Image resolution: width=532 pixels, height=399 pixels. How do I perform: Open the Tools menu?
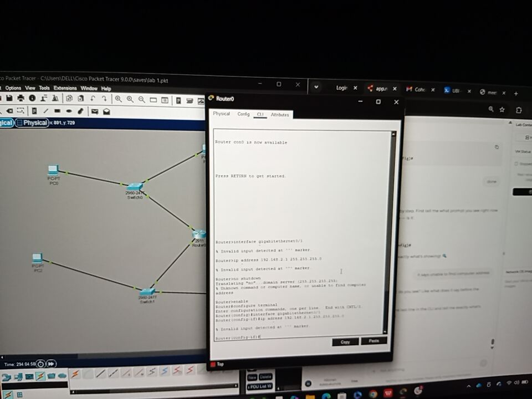[44, 88]
